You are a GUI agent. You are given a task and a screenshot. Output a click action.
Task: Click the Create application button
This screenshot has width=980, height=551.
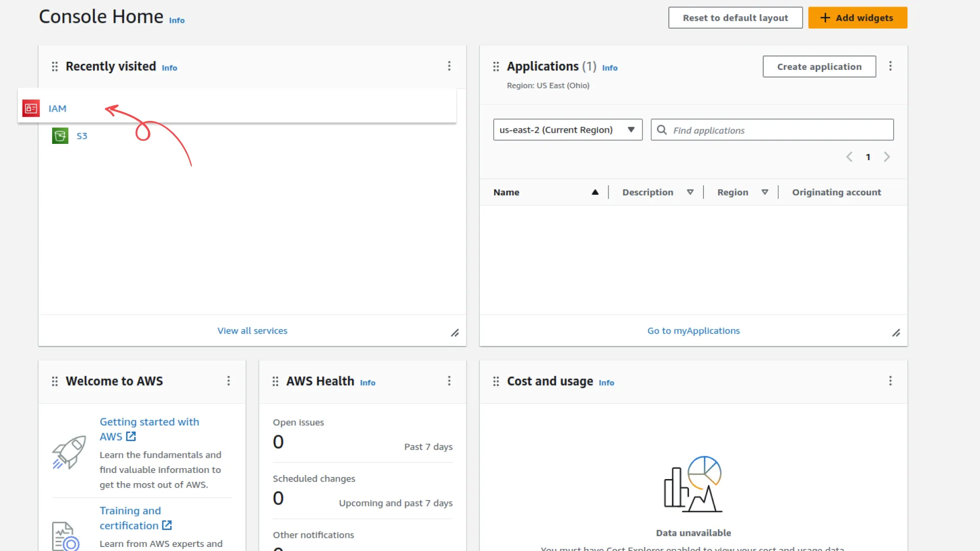pos(819,66)
